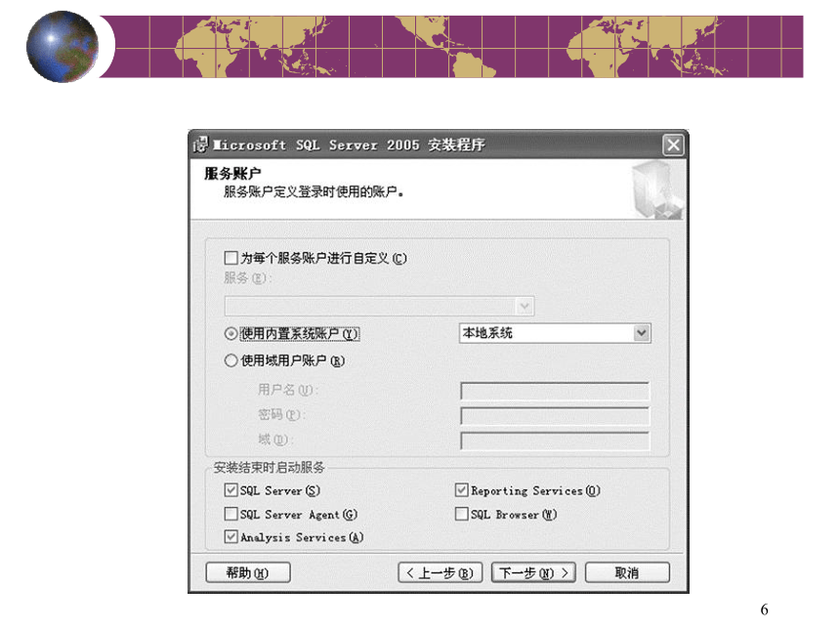The height and width of the screenshot is (630, 840).
Task: Proceed with the 下一步 button
Action: click(533, 572)
